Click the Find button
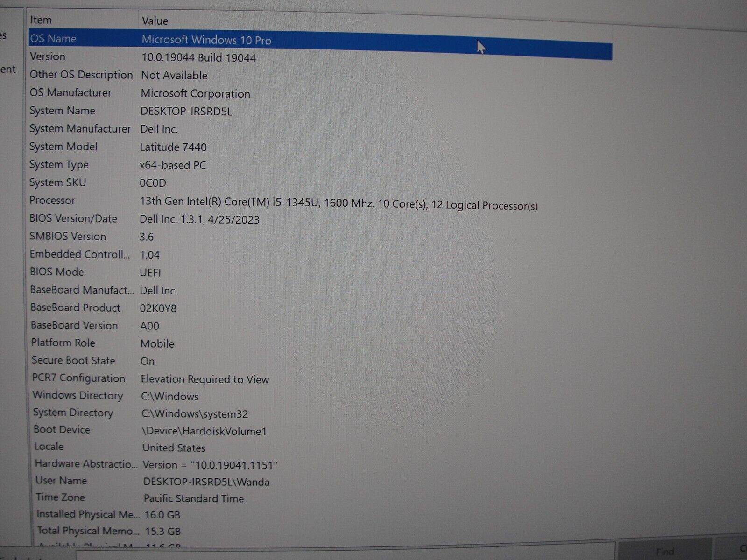The height and width of the screenshot is (560, 747). point(664,552)
